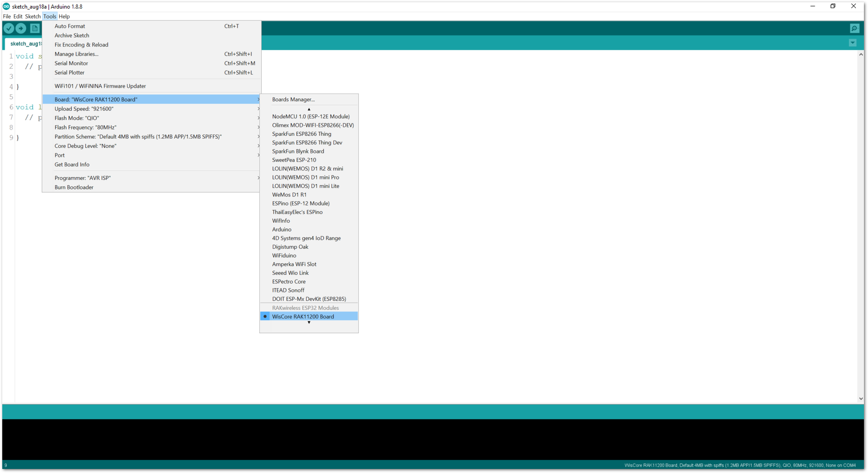Select Digistump Oak board
This screenshot has width=868, height=473.
point(309,247)
